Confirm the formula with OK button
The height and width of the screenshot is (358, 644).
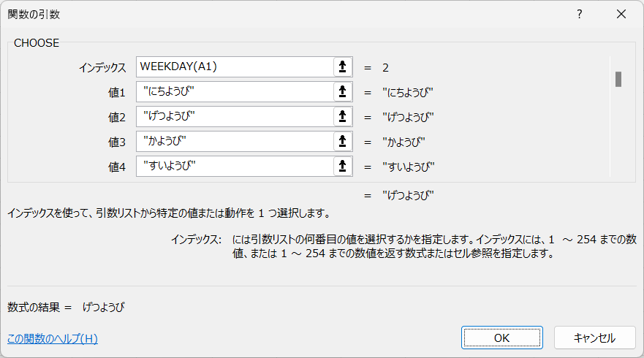click(502, 338)
